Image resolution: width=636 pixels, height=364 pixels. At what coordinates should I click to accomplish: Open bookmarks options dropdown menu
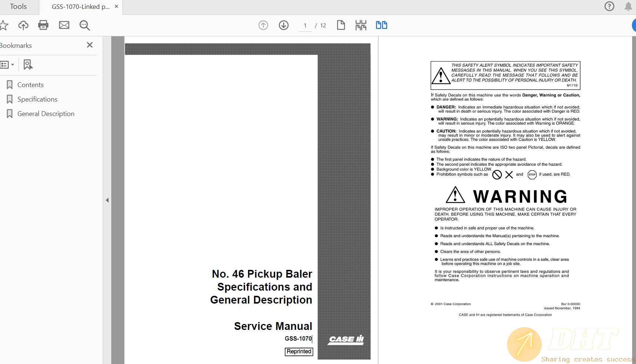click(7, 65)
